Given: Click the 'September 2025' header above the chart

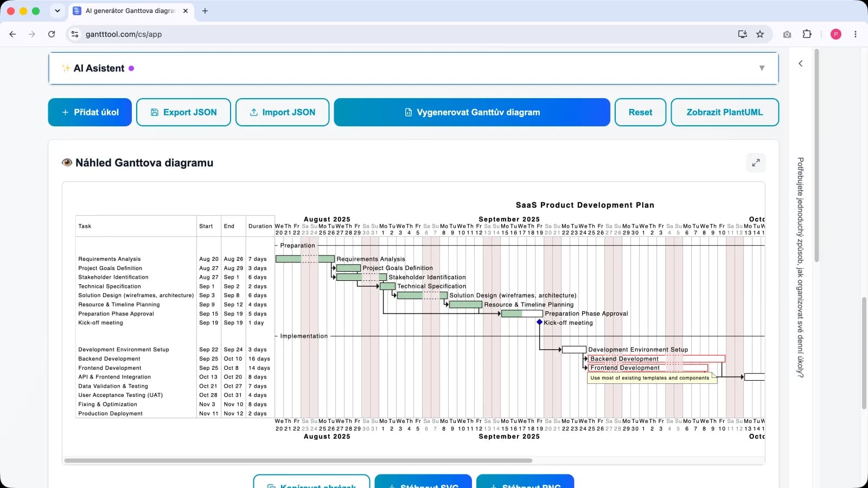Looking at the screenshot, I should point(509,219).
